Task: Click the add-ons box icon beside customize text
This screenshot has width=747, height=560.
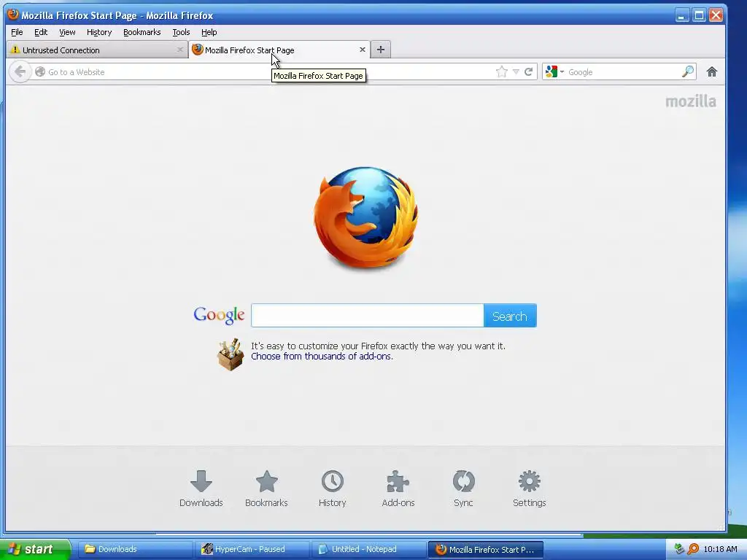Action: pos(230,355)
